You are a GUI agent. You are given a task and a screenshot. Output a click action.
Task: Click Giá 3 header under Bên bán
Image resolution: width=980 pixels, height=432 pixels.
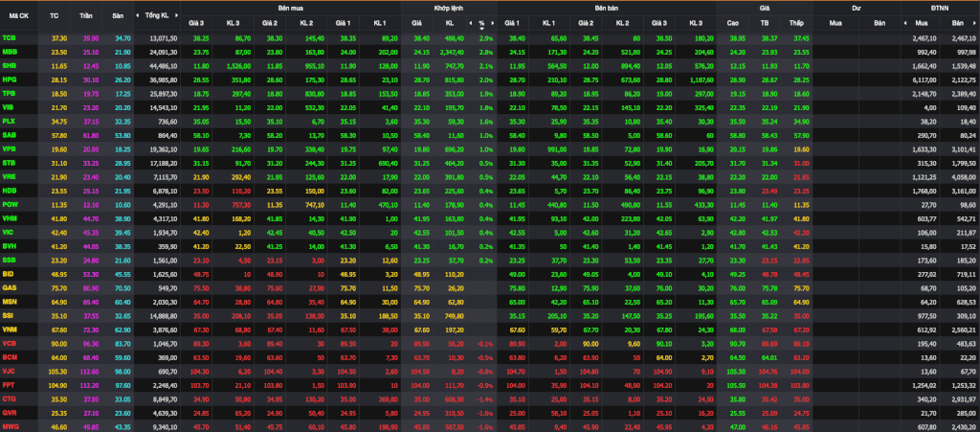pos(659,23)
